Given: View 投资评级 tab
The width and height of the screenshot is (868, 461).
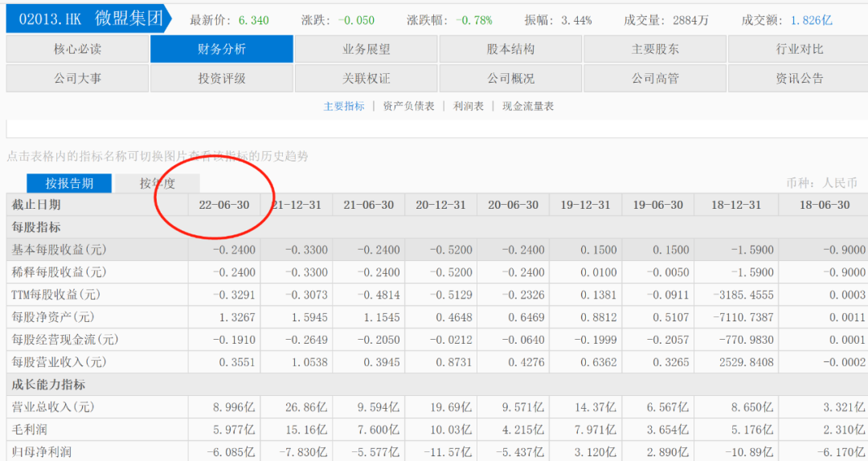Looking at the screenshot, I should point(222,79).
